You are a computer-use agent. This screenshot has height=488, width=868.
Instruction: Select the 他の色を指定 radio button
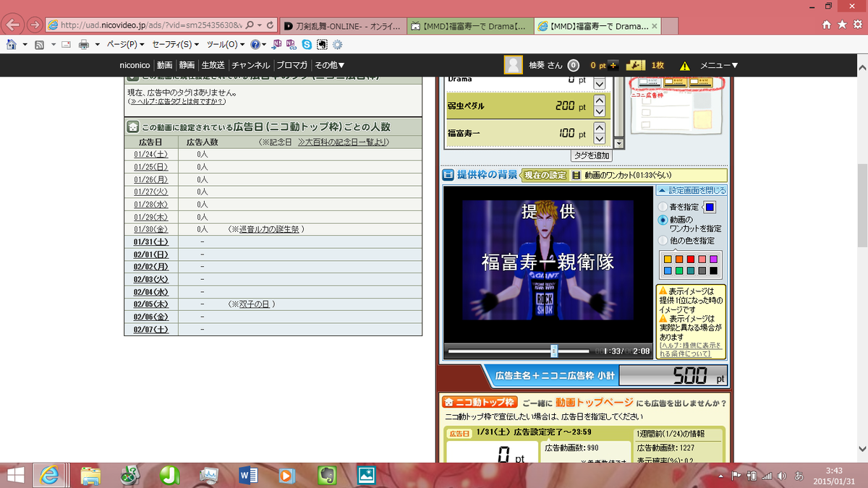pos(663,240)
